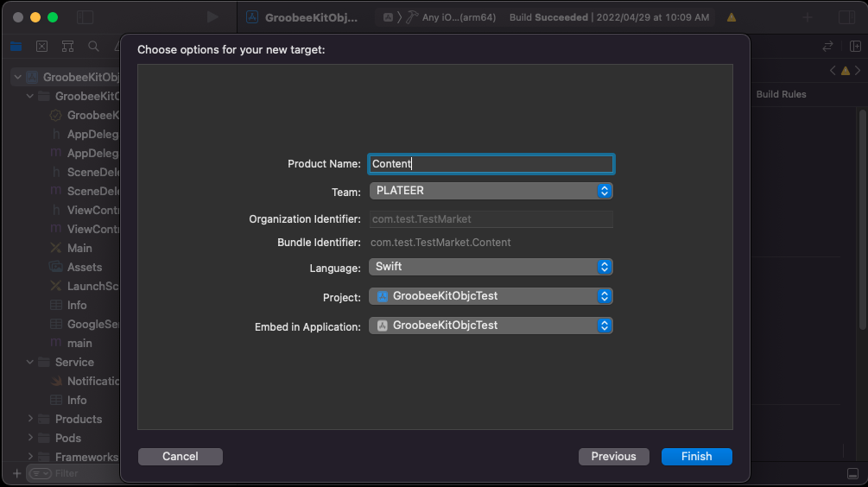Open the Project dropdown GroobeeKitObjcTest
Screen dimensions: 868x487
click(491, 296)
